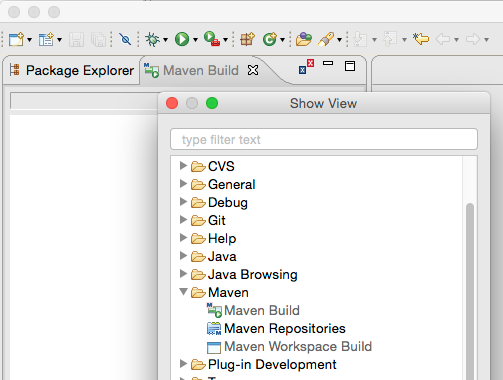Open the Run dropdown arrow
Screen dimensions: 503x380
(195, 40)
